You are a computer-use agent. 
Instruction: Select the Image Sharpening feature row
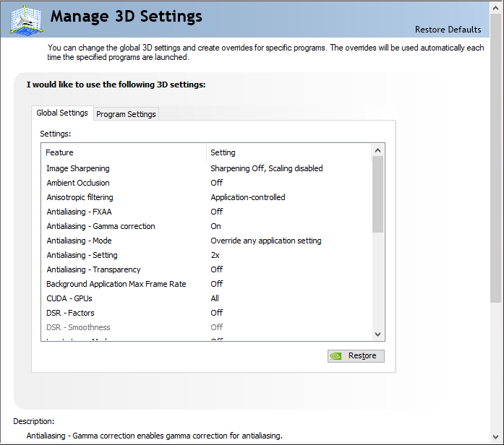(x=206, y=168)
